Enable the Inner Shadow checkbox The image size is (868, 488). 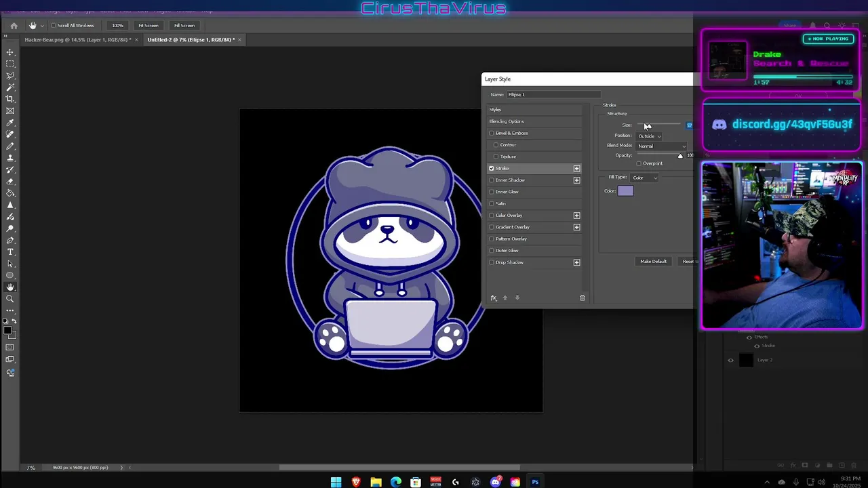click(492, 180)
